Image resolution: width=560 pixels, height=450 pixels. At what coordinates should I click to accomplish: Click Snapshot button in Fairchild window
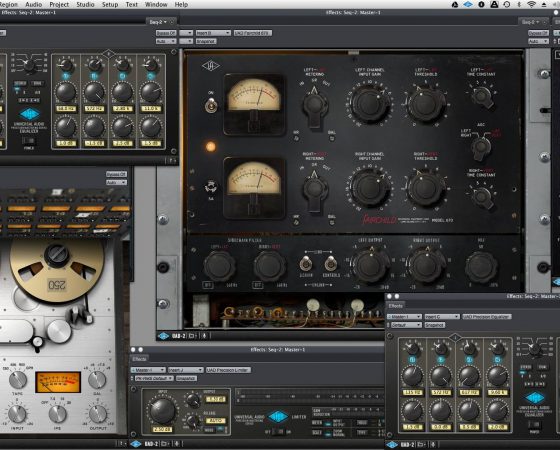coord(206,41)
